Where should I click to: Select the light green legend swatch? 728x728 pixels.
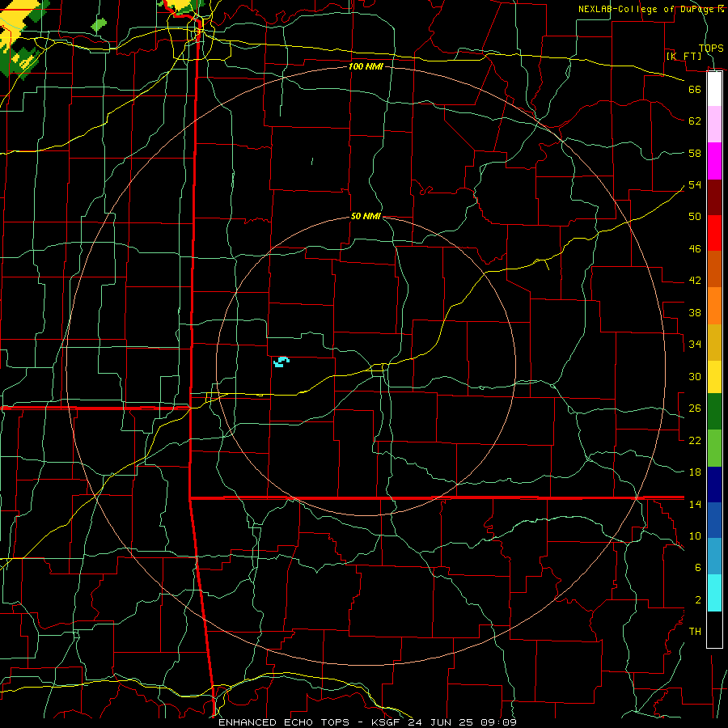714,448
